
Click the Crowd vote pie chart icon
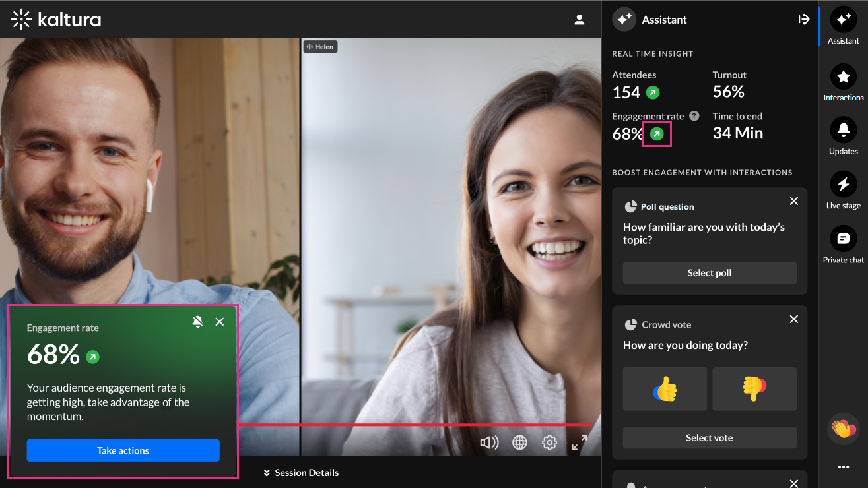(630, 324)
